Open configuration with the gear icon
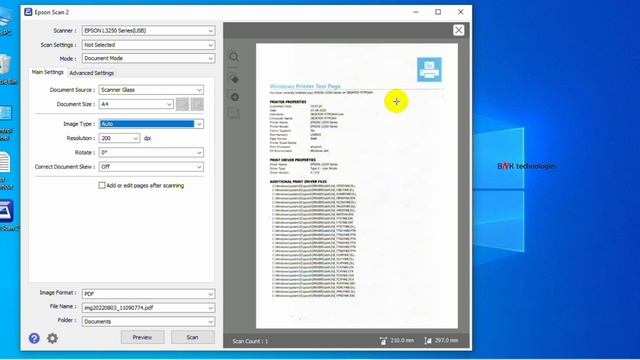This screenshot has height=360, width=640. 52,338
